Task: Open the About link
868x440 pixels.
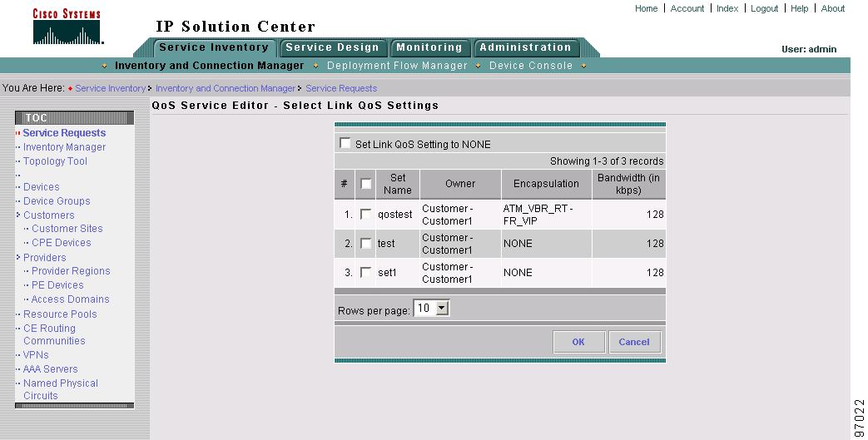Action: [832, 8]
